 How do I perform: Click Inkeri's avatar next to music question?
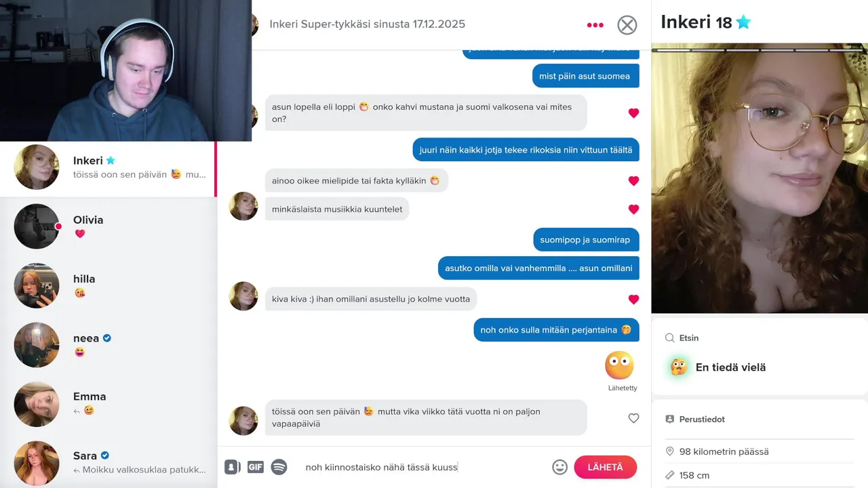click(243, 206)
